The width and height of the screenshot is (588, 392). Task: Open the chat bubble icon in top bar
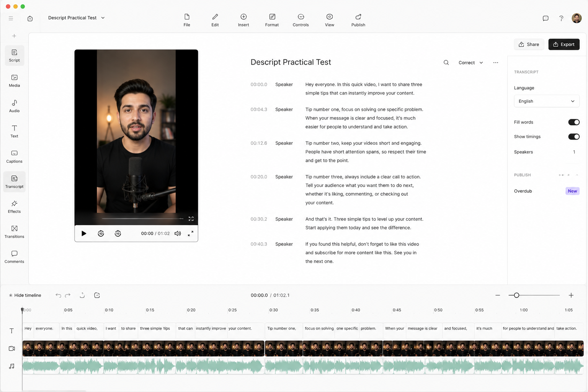546,18
